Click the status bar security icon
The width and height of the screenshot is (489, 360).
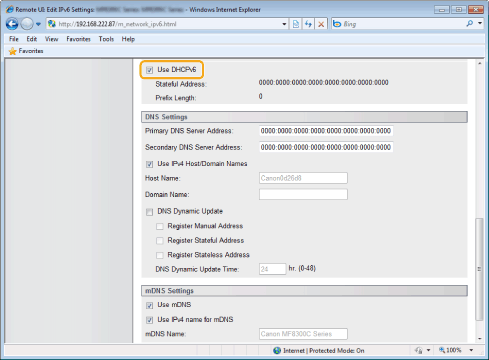point(418,350)
